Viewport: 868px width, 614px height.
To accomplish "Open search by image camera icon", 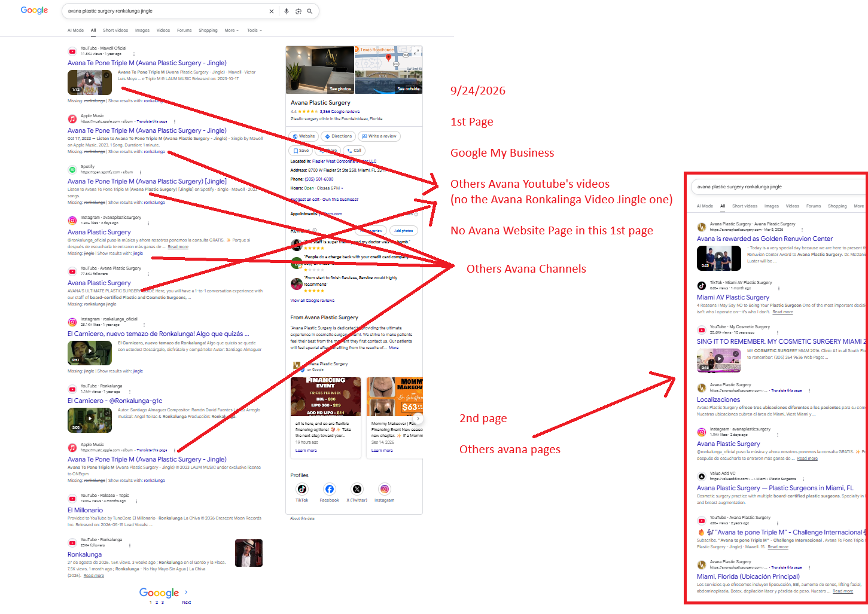I will [x=298, y=11].
